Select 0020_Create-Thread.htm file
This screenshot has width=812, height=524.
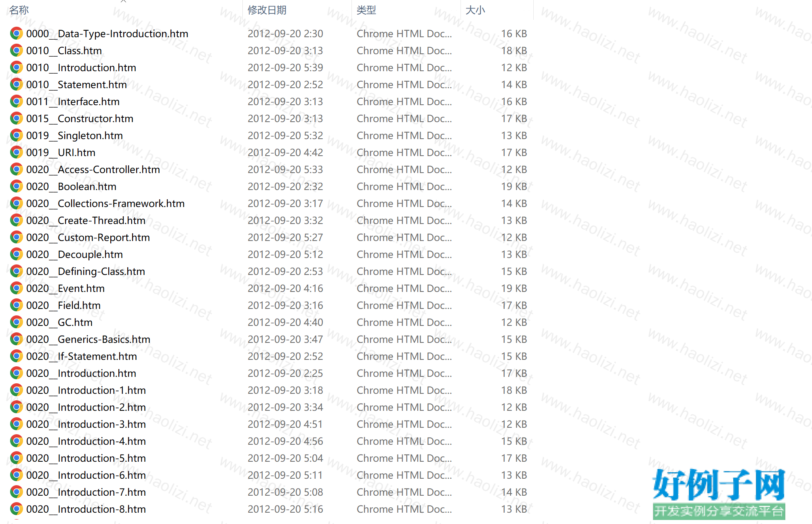click(86, 220)
